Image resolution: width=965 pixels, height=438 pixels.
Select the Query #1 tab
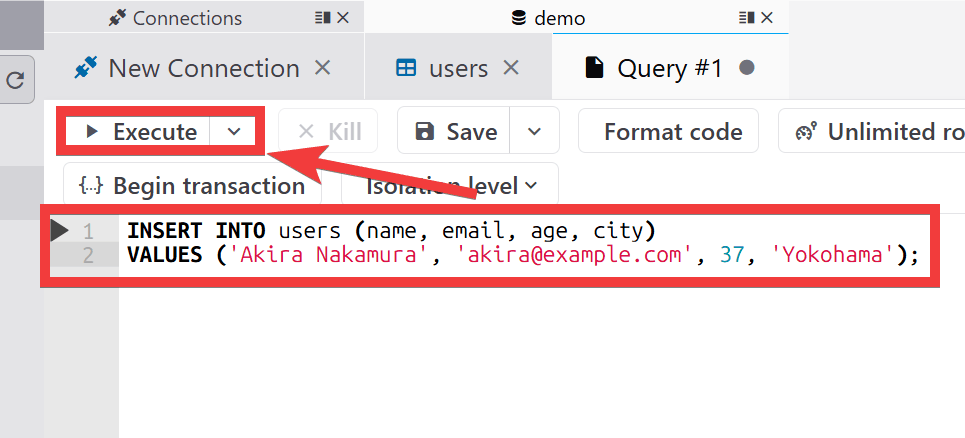pyautogui.click(x=670, y=67)
